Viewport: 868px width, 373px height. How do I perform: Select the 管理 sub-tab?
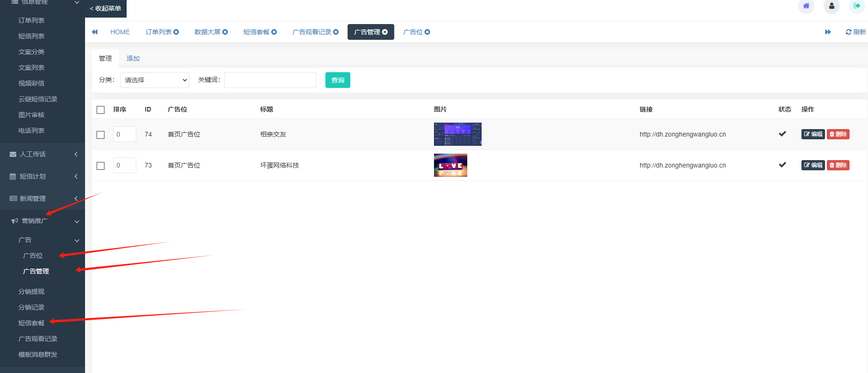point(105,58)
